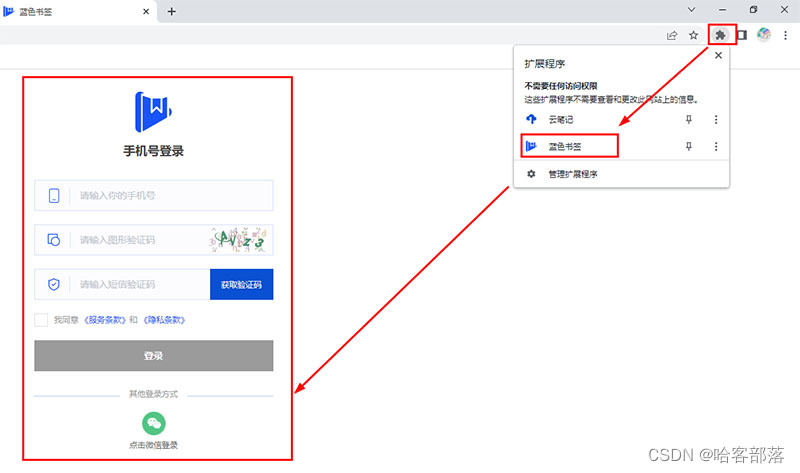Click the 不需要任何访问权限 heading
The width and height of the screenshot is (800, 473).
pyautogui.click(x=561, y=86)
